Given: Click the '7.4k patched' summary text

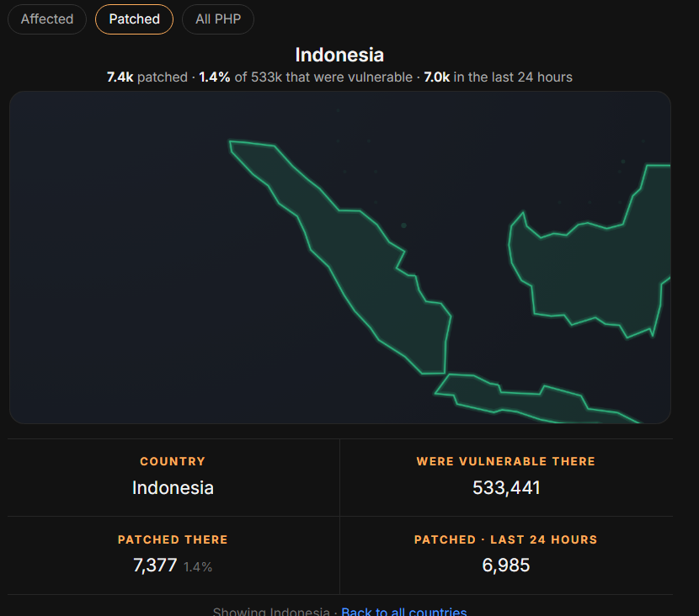Looking at the screenshot, I should (147, 77).
